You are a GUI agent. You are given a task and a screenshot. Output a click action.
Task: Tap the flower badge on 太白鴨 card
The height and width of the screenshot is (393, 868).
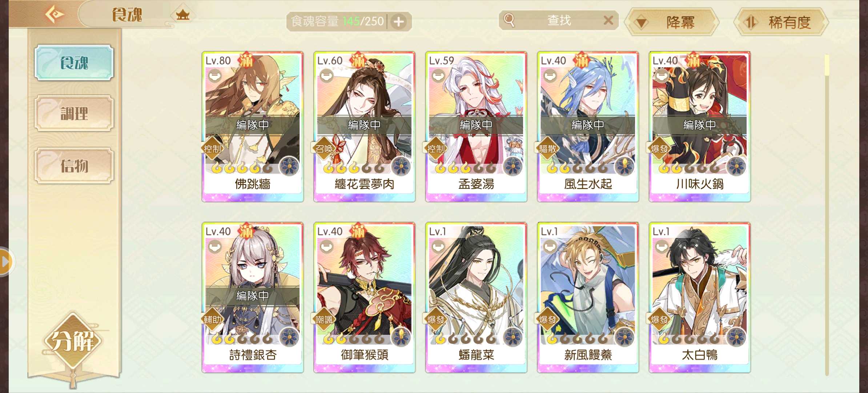[x=736, y=337]
